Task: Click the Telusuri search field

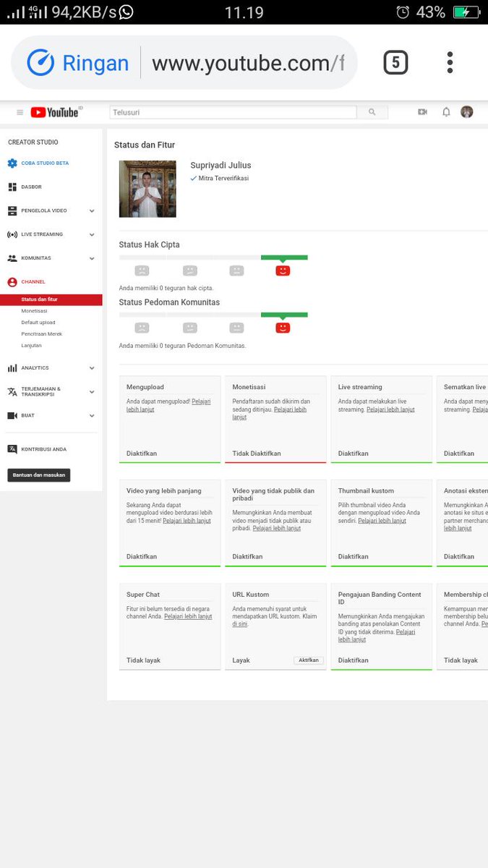Action: pos(233,112)
